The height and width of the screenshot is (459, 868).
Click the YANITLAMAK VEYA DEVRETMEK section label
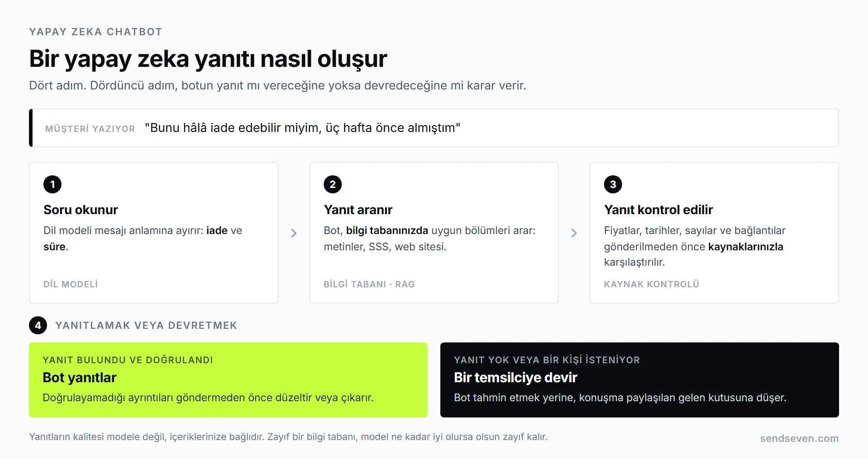coord(146,325)
